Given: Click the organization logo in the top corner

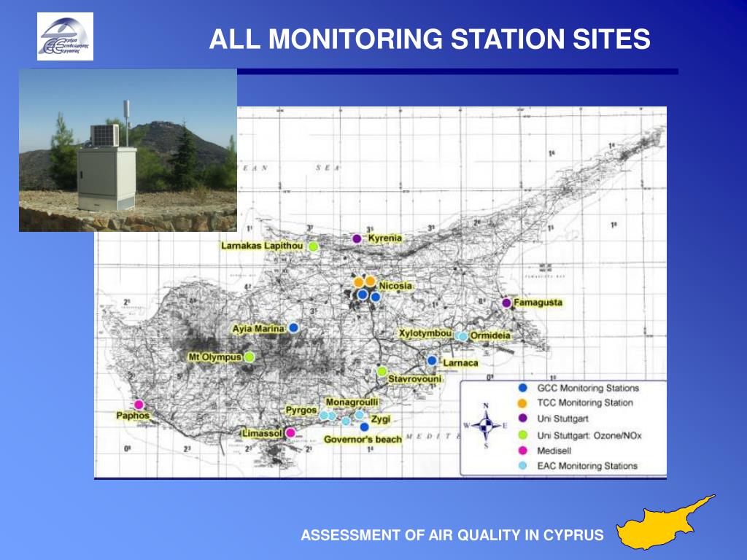Looking at the screenshot, I should (65, 36).
